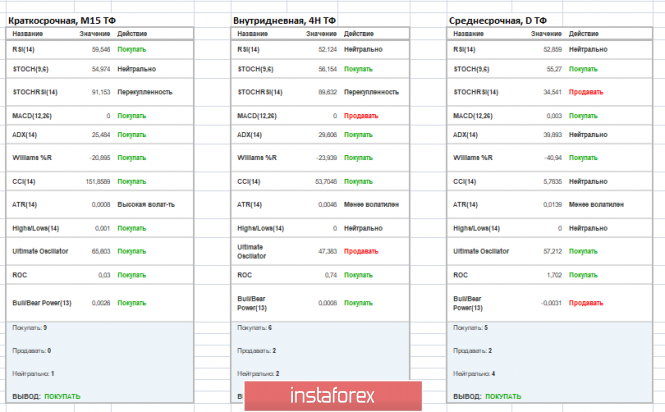Select red 'Продавать' for MACD in 4H table
The width and height of the screenshot is (665, 412).
(x=361, y=115)
